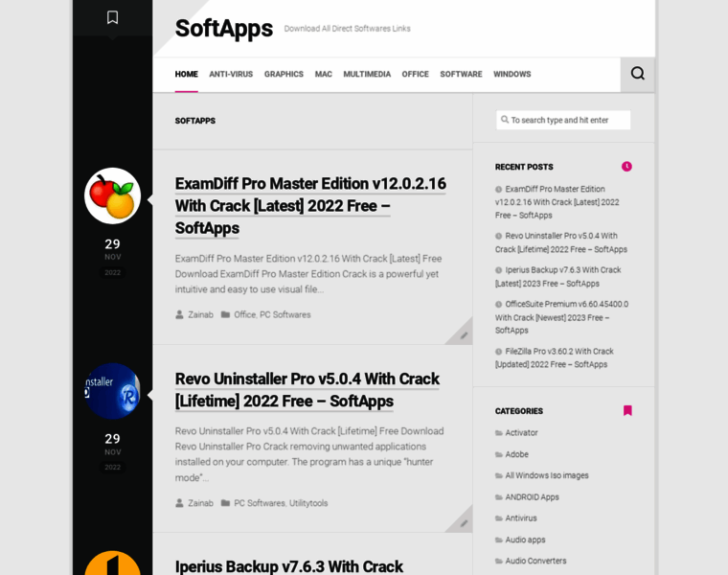Click pencil corner icon on ExamDiff post
The width and height of the screenshot is (728, 575).
click(x=463, y=335)
